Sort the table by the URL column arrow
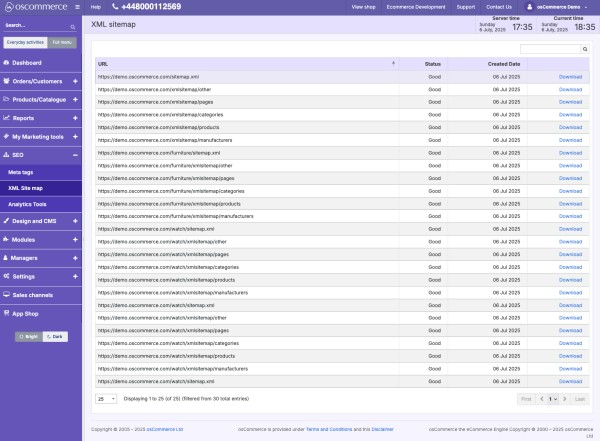This screenshot has height=441, width=600. click(x=393, y=64)
